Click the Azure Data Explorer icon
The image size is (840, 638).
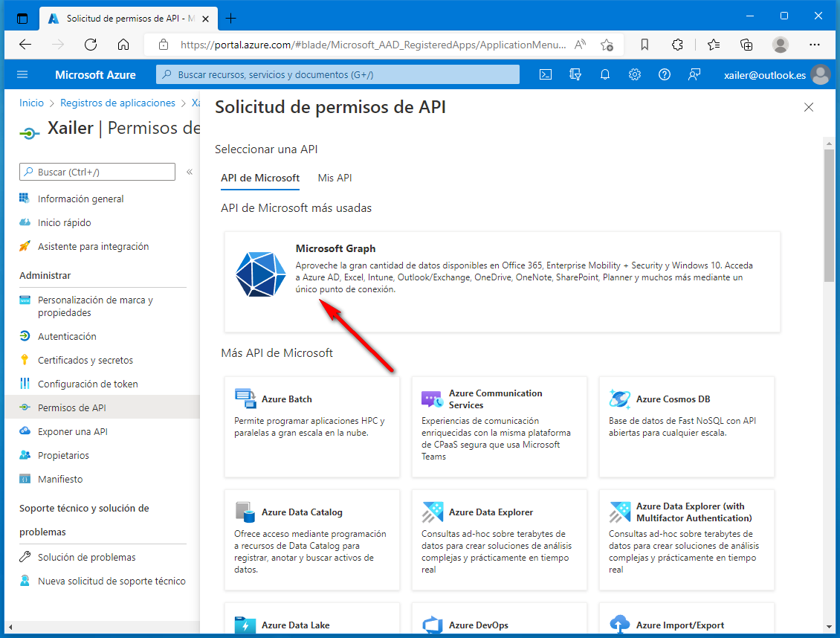click(433, 512)
